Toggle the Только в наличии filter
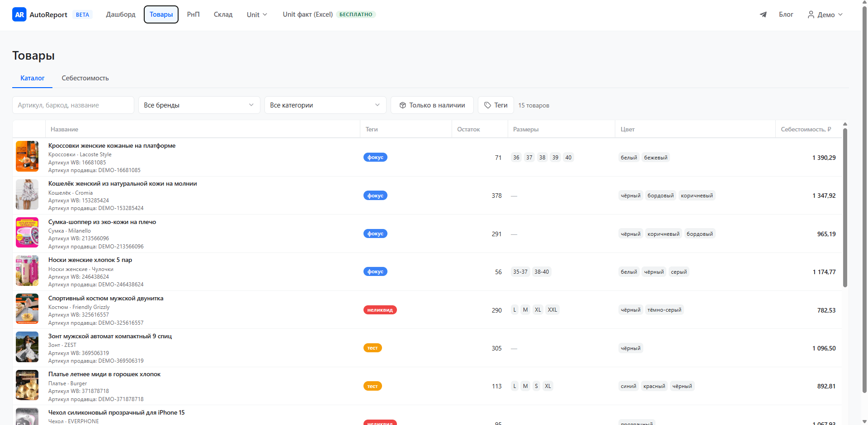The image size is (868, 425). click(x=432, y=105)
